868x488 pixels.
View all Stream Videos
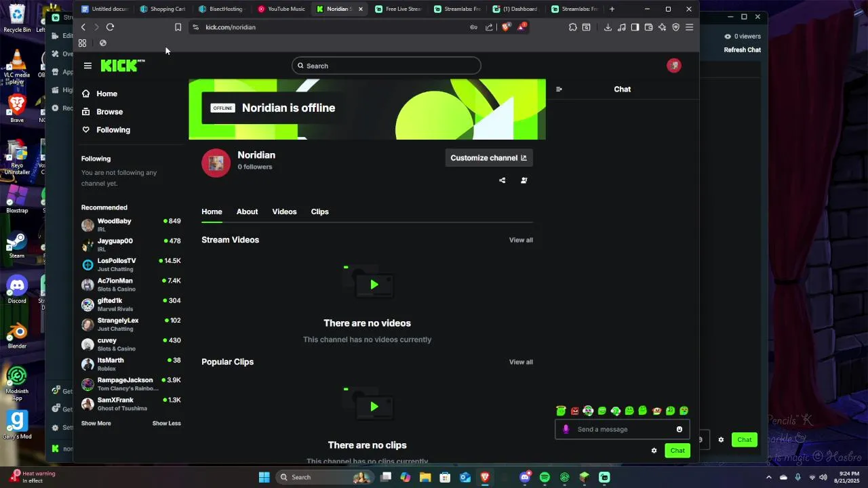tap(521, 240)
